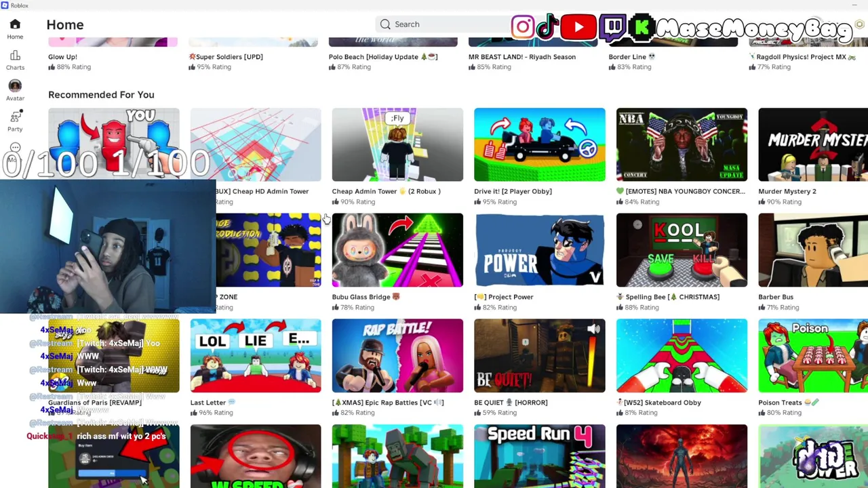The height and width of the screenshot is (488, 868).
Task: Open Project Power game thumbnail
Action: pos(540,250)
